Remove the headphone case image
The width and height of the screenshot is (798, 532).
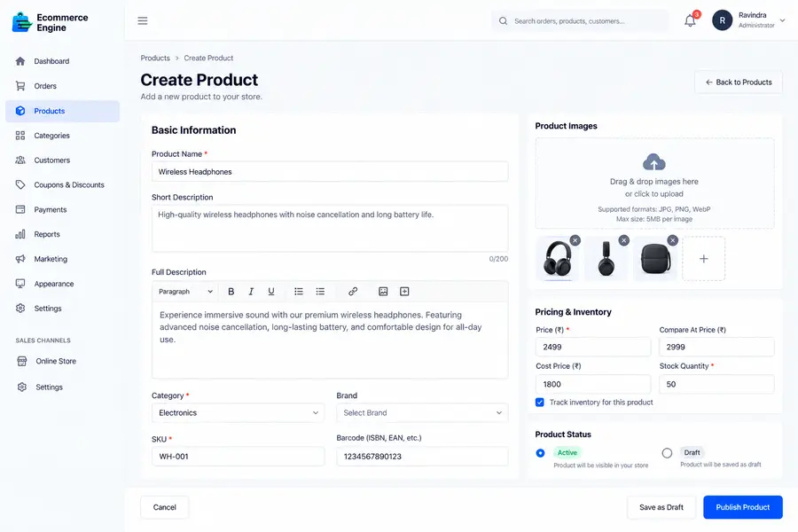point(673,240)
